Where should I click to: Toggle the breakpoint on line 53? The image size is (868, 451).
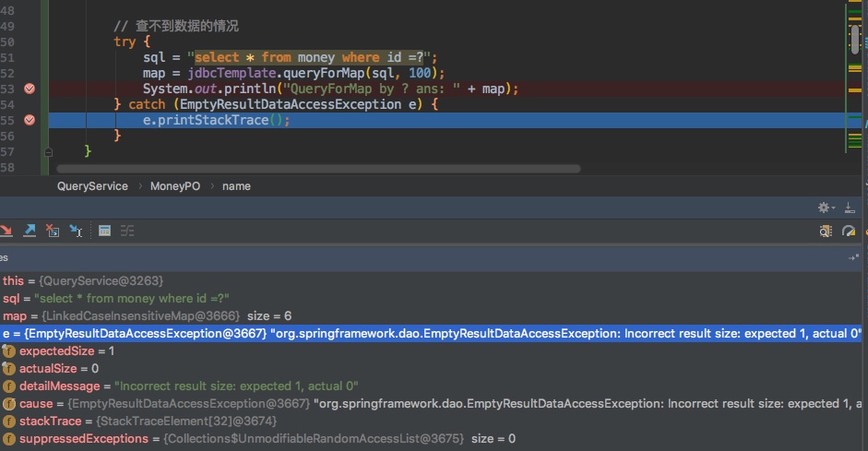pos(30,89)
